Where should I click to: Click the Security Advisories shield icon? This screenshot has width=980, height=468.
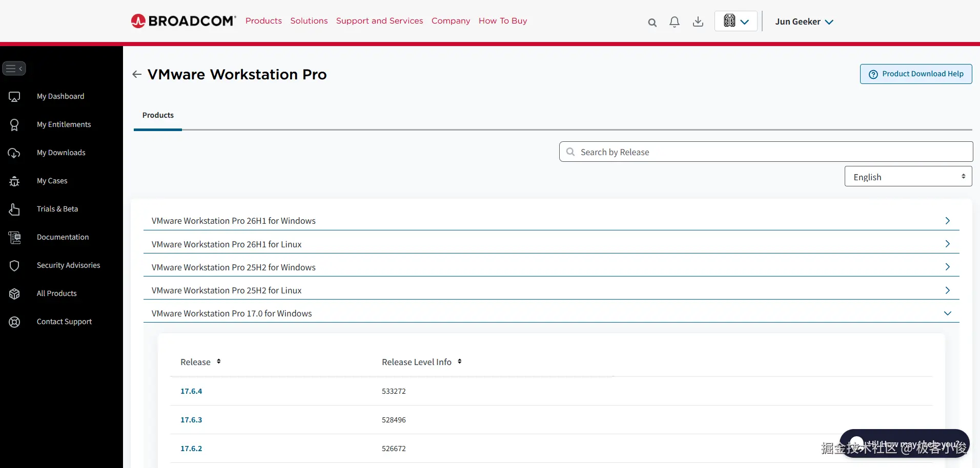[14, 265]
